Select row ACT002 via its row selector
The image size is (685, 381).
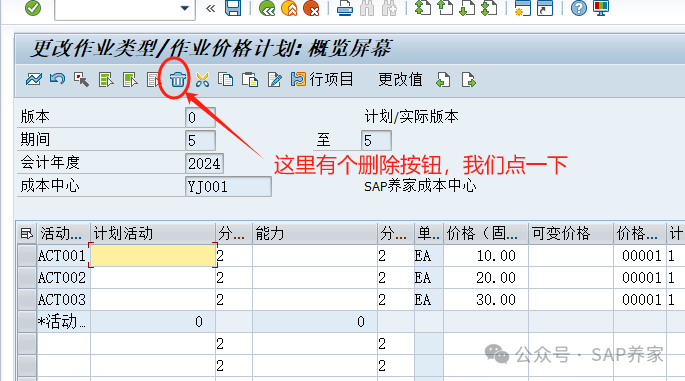click(27, 277)
